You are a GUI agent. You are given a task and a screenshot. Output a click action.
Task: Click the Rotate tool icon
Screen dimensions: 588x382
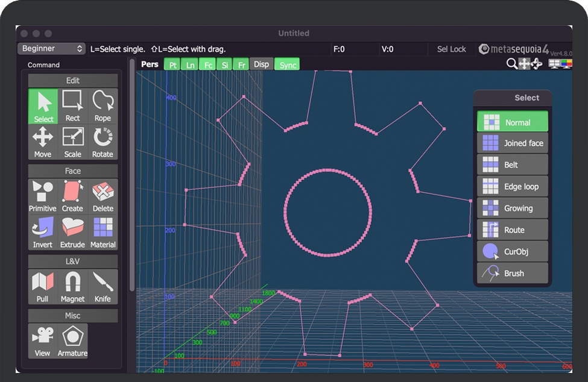pyautogui.click(x=103, y=142)
